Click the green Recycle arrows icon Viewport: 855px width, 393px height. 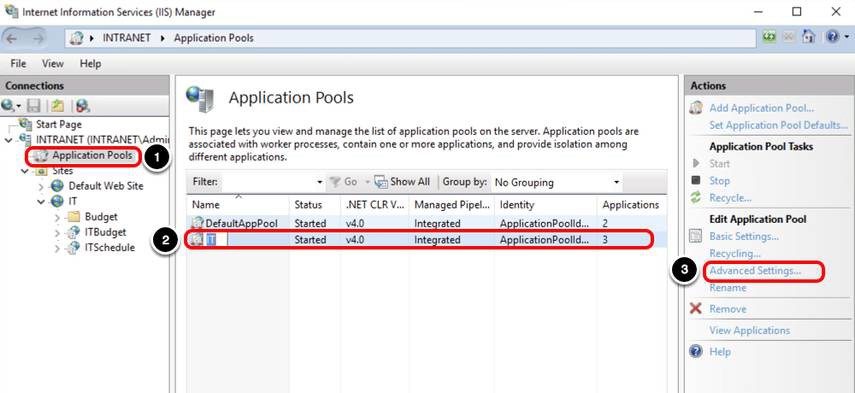click(x=695, y=198)
